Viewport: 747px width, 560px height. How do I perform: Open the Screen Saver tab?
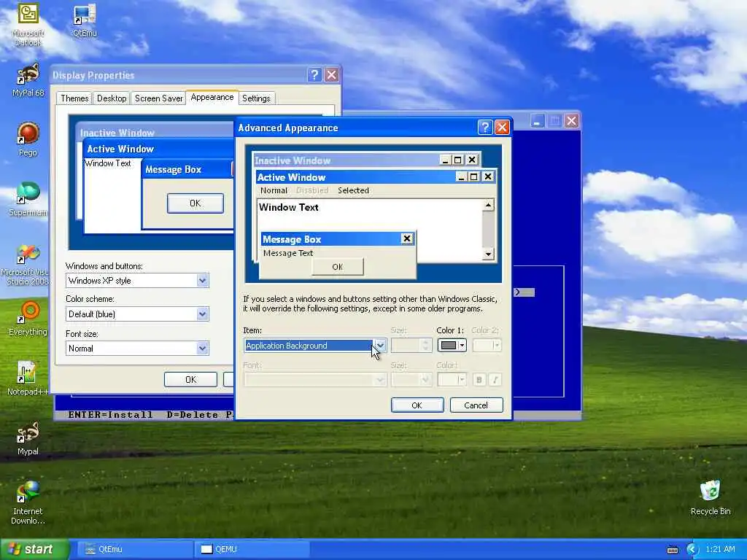[158, 98]
